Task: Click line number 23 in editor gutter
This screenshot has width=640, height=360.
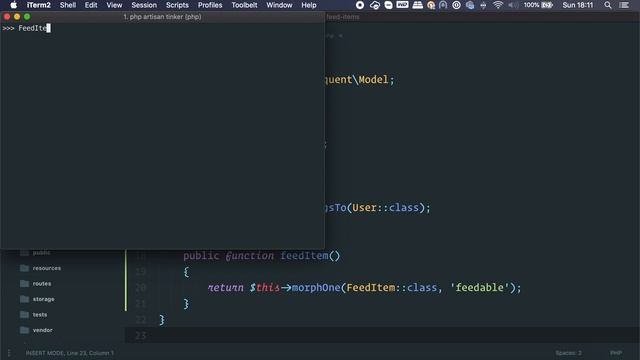Action: point(140,336)
